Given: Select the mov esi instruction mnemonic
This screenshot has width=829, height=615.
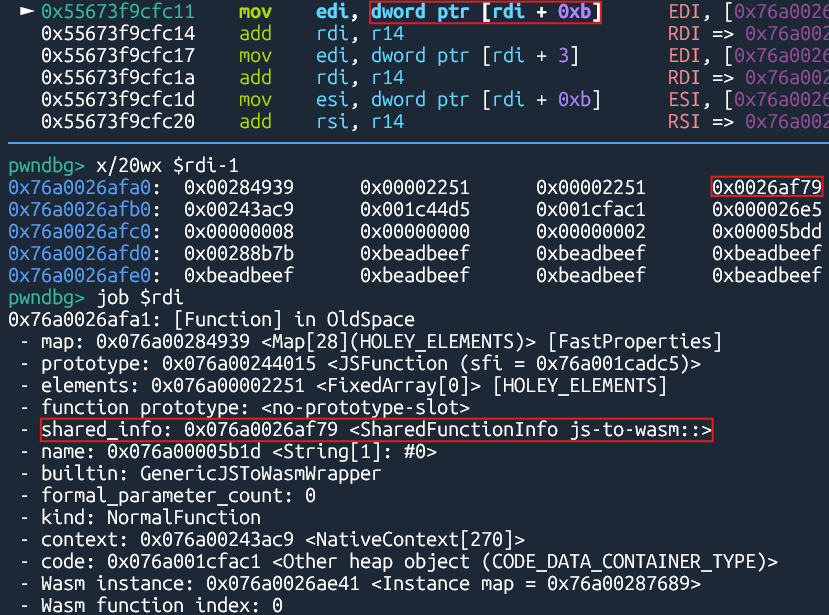Looking at the screenshot, I should (x=255, y=100).
